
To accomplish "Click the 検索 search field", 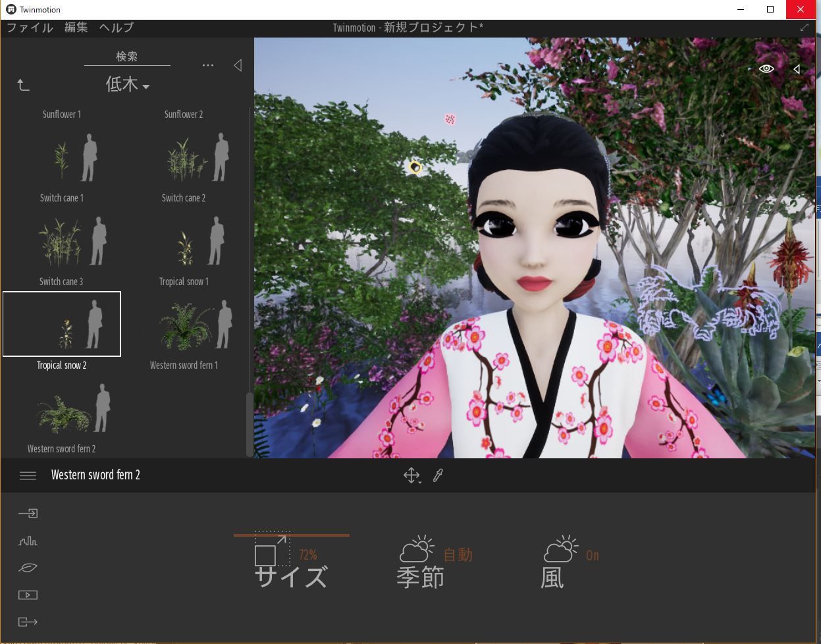I will click(127, 57).
